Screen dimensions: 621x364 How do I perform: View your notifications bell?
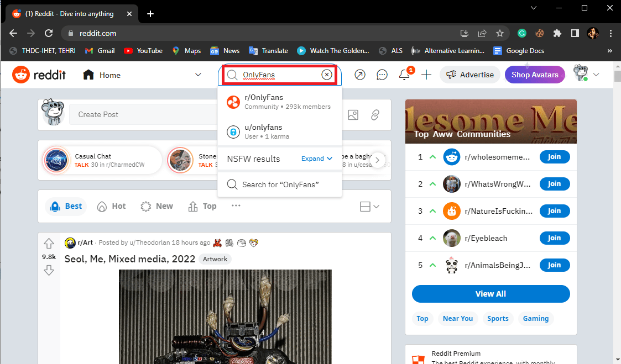point(405,75)
